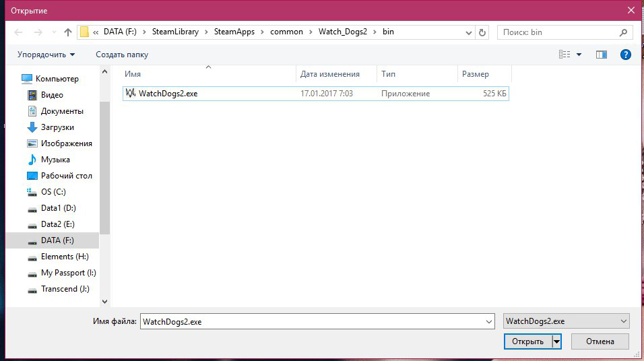Click the WatchDogs2.exe file icon
The image size is (644, 361).
(131, 93)
